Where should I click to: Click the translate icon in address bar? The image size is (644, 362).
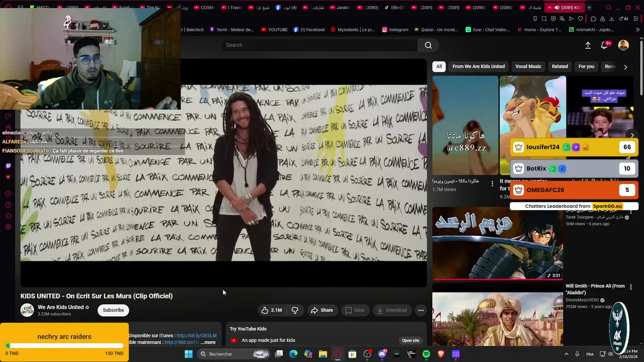point(562,19)
